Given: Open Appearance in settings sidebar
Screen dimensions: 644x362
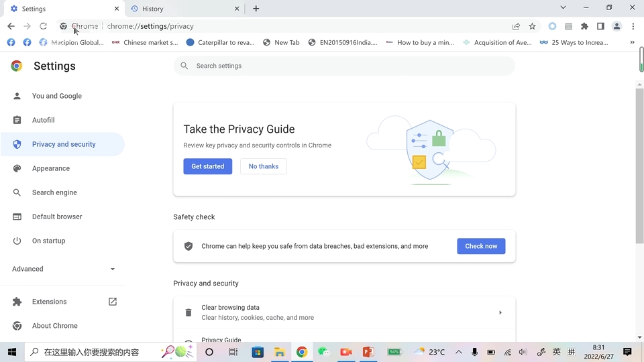Looking at the screenshot, I should (x=51, y=168).
